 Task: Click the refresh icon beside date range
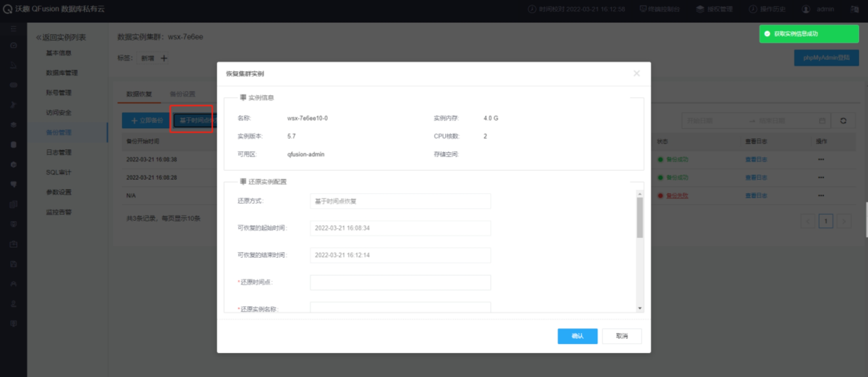(843, 121)
